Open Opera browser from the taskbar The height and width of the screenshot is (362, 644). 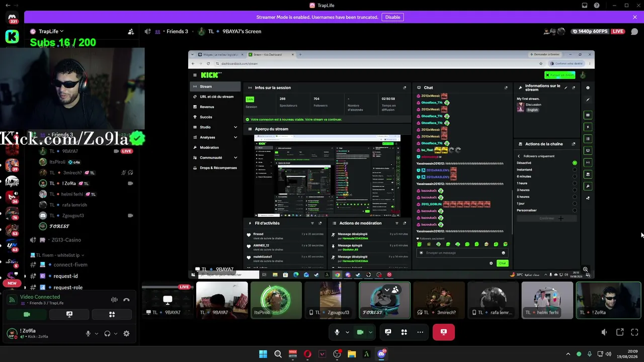click(307, 354)
